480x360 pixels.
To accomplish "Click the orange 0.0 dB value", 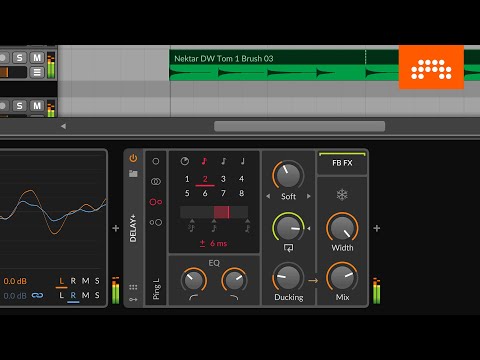I will click(15, 281).
